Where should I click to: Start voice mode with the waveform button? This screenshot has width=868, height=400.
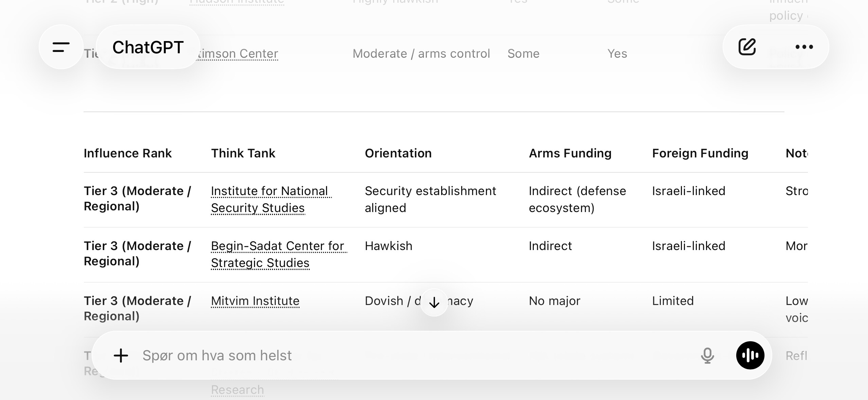pyautogui.click(x=750, y=356)
